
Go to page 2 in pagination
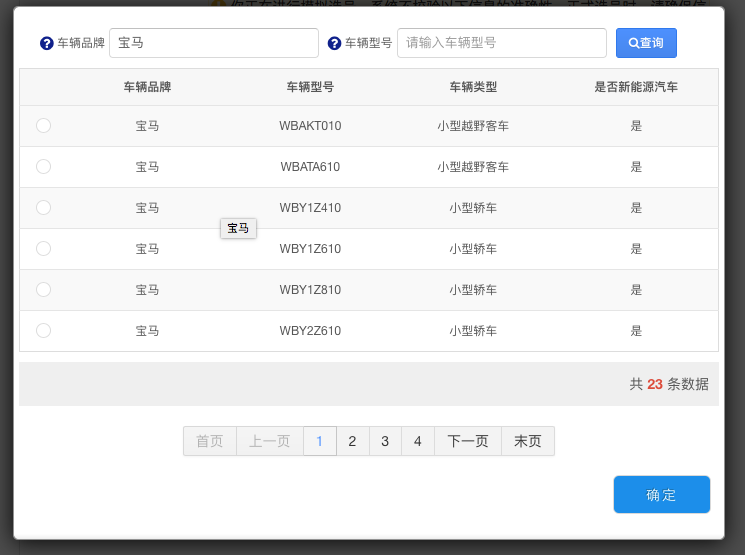tap(353, 441)
